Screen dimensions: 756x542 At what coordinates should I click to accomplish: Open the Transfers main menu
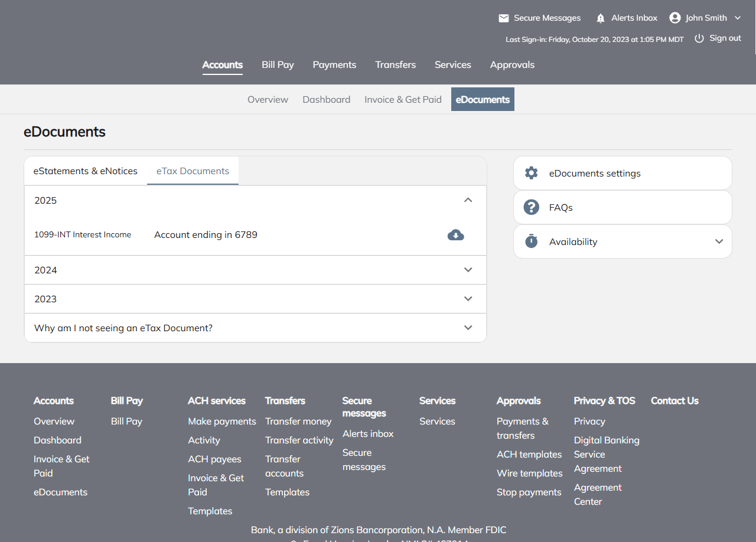(396, 65)
